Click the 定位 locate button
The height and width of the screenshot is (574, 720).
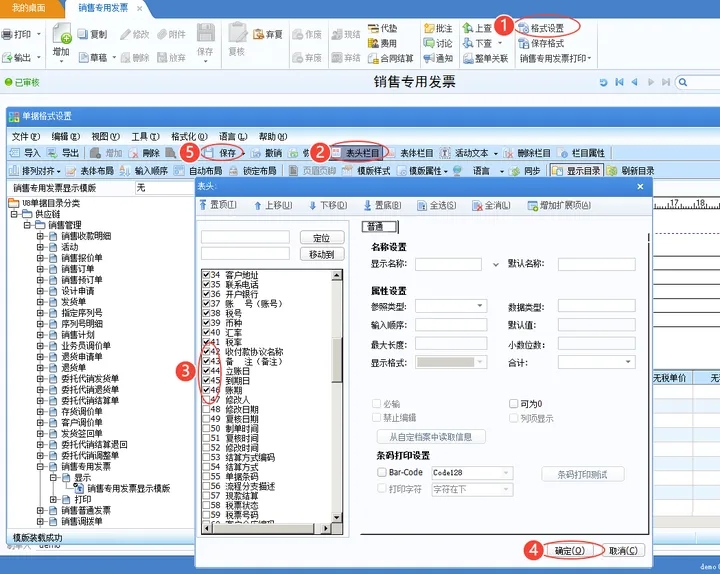pyautogui.click(x=321, y=238)
